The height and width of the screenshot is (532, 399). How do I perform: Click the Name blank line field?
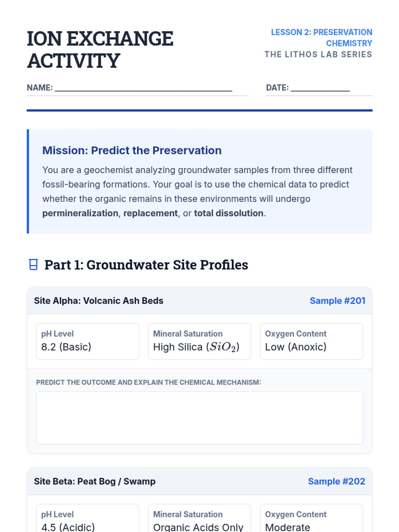pyautogui.click(x=143, y=88)
